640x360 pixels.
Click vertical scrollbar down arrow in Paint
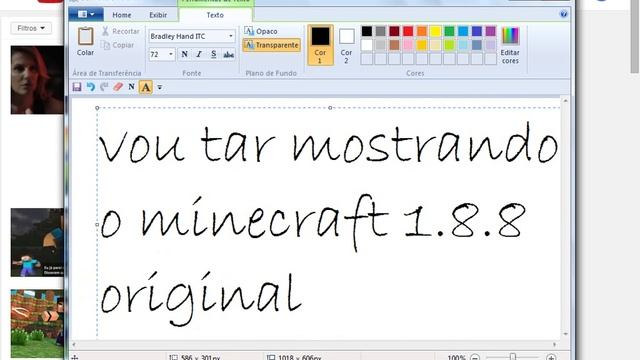click(x=565, y=334)
